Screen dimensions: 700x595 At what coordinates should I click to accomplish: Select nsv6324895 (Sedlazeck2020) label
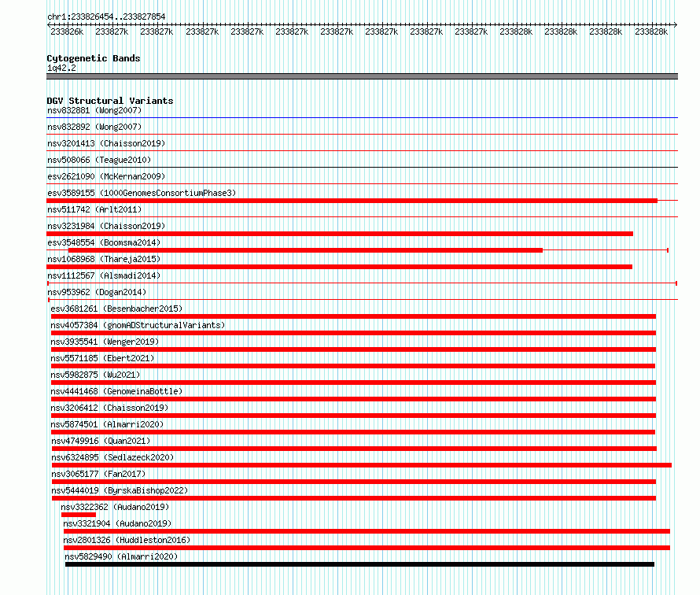click(112, 457)
